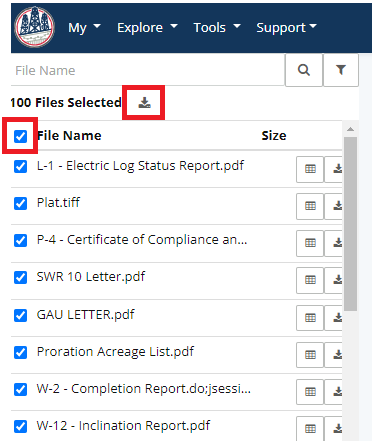372x441 pixels.
Task: Download the L-1 Electric Log Status Report
Action: pos(335,169)
